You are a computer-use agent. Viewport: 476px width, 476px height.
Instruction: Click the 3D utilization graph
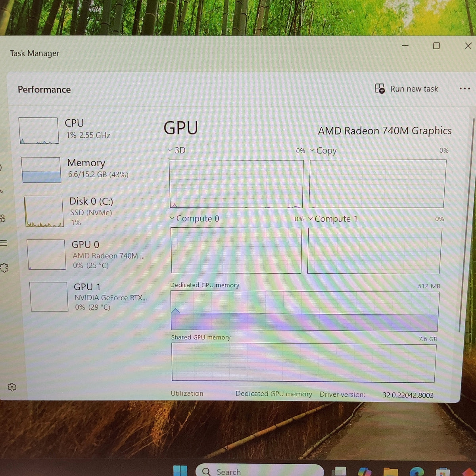[x=236, y=184]
